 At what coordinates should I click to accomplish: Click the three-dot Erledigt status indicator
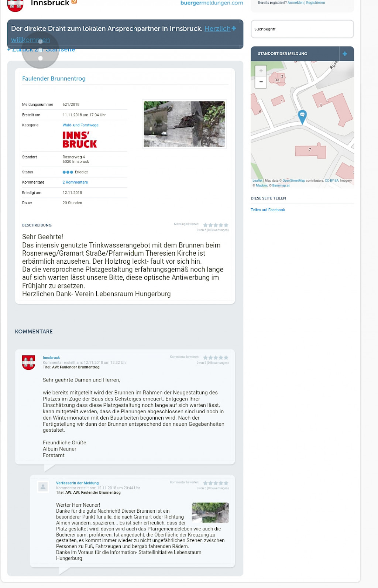tap(68, 172)
